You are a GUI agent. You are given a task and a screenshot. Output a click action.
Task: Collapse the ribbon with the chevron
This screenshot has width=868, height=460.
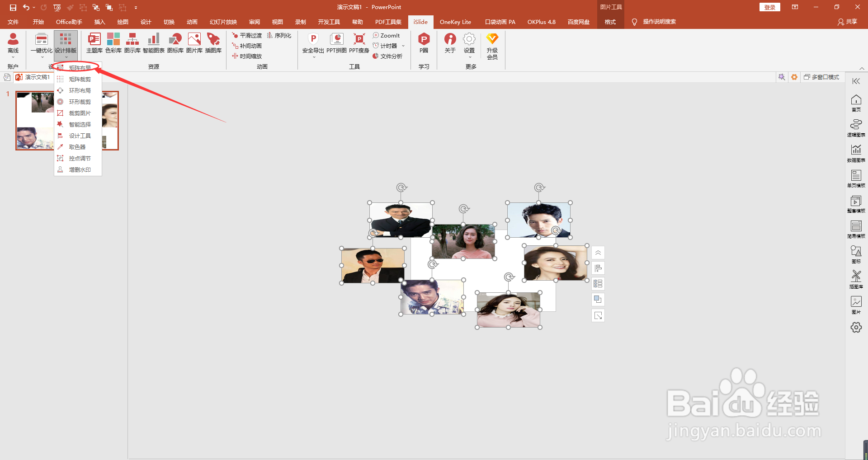[x=862, y=68]
